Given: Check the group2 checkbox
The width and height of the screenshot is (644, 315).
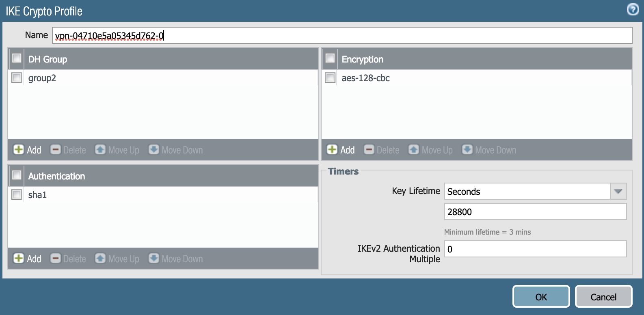Looking at the screenshot, I should [17, 78].
